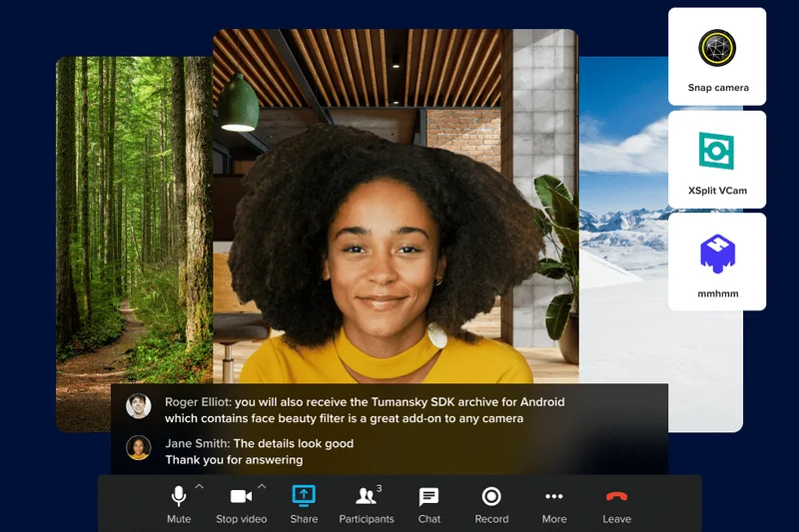799x532 pixels.
Task: Click the 'mmhmm' label text
Action: click(x=717, y=293)
